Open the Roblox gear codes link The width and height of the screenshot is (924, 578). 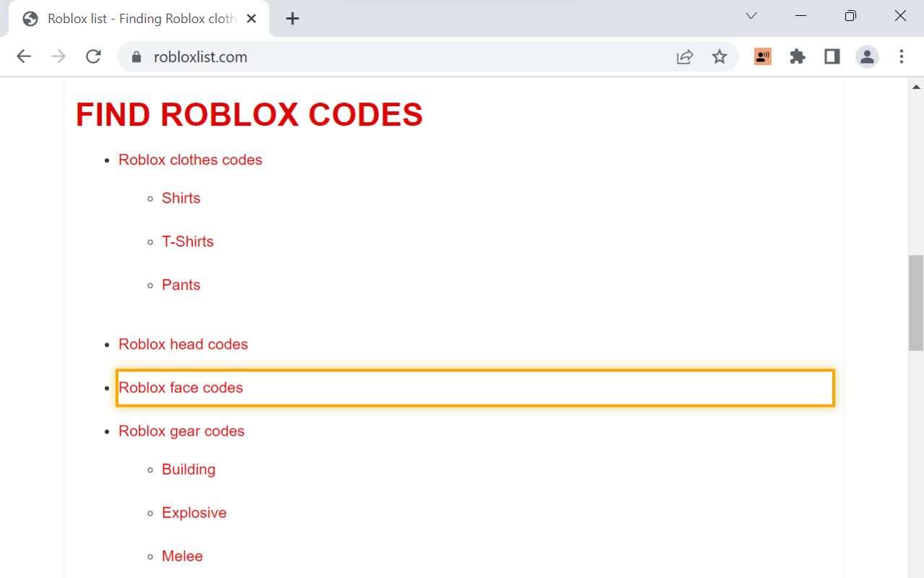coord(182,431)
